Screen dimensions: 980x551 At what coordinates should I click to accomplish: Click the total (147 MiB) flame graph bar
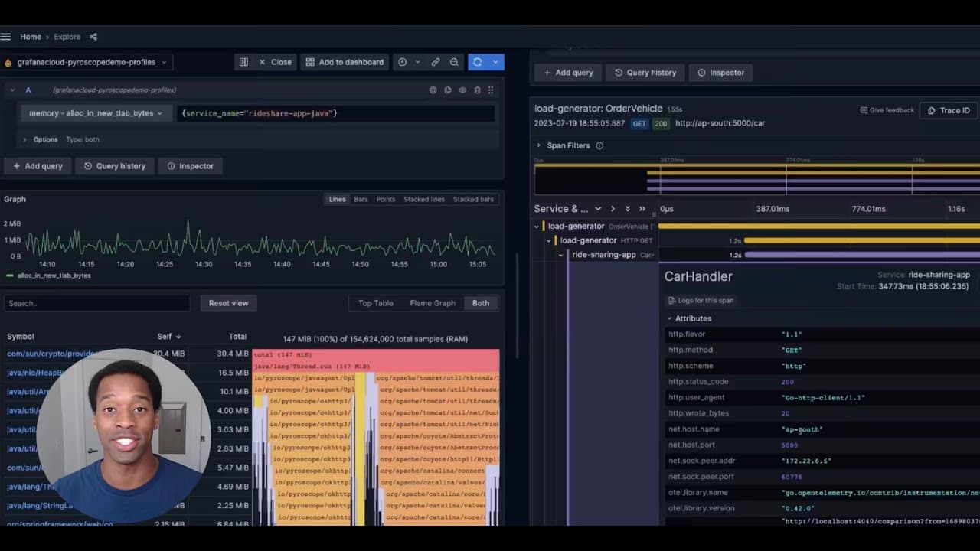[x=376, y=354]
